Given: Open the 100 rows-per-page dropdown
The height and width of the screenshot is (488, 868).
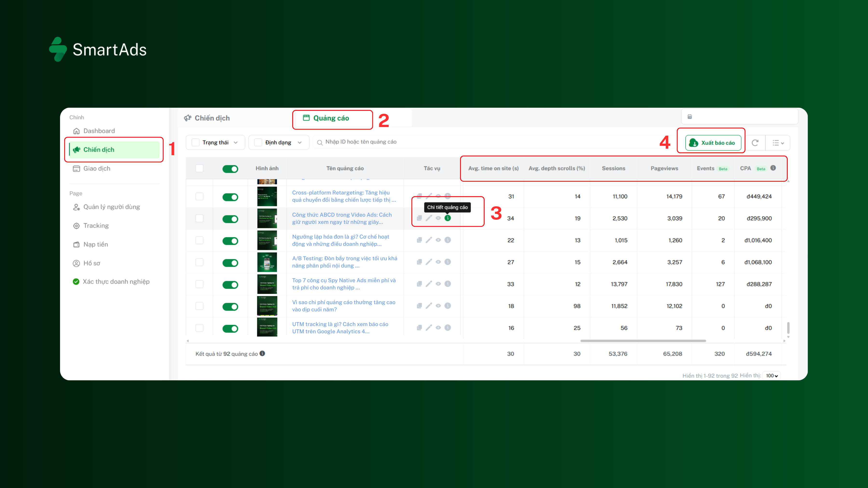Looking at the screenshot, I should click(772, 376).
